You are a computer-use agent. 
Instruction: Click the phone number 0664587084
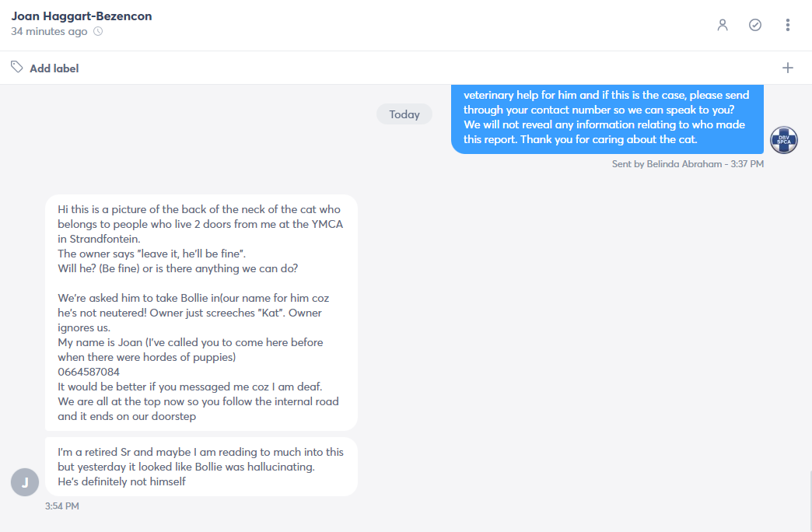89,372
